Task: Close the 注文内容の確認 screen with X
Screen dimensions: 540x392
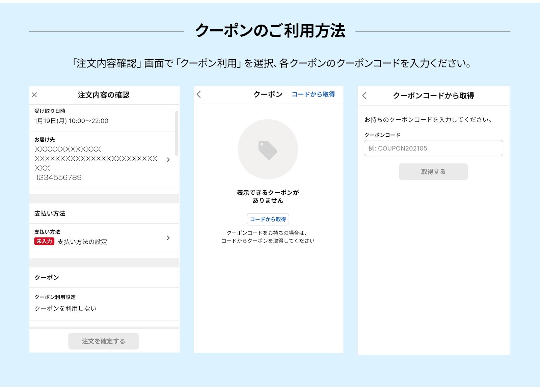Action: 34,95
